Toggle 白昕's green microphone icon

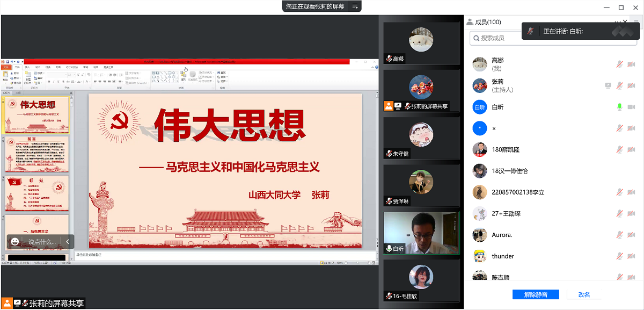pos(619,107)
